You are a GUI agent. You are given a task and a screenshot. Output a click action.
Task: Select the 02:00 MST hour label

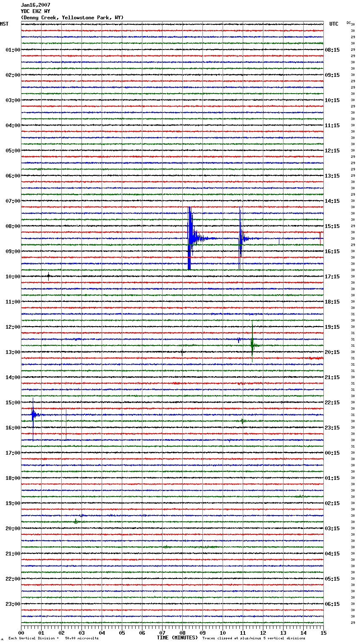click(13, 75)
